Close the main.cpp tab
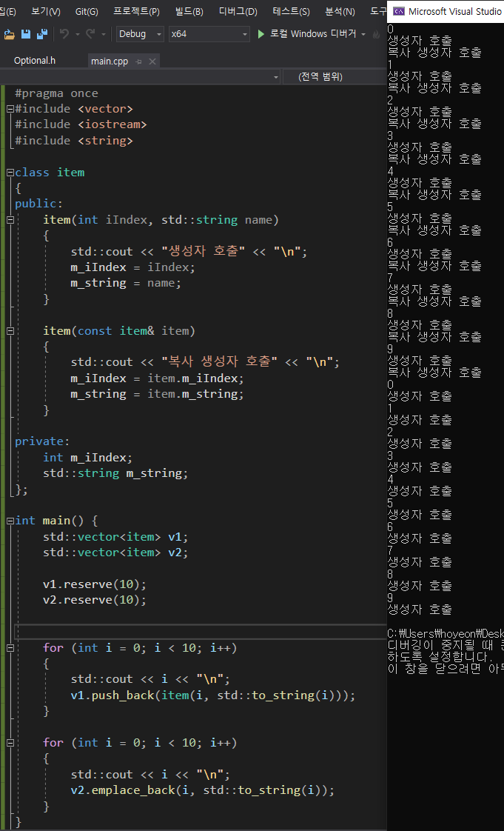The width and height of the screenshot is (504, 831). tap(152, 62)
